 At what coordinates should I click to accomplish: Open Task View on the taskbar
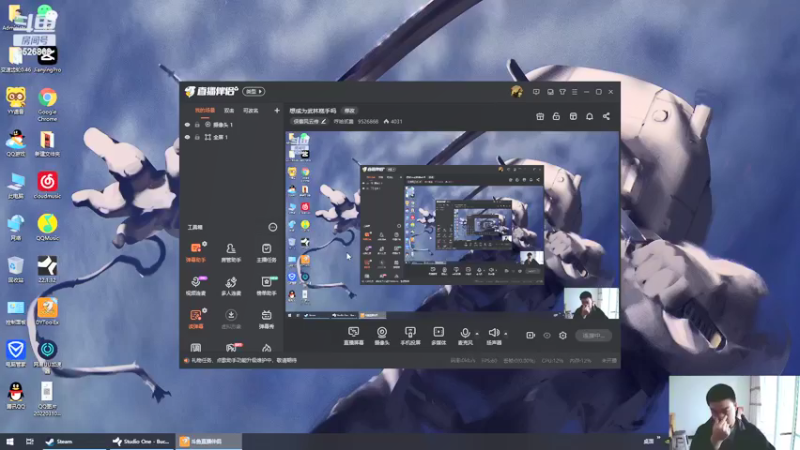30,441
